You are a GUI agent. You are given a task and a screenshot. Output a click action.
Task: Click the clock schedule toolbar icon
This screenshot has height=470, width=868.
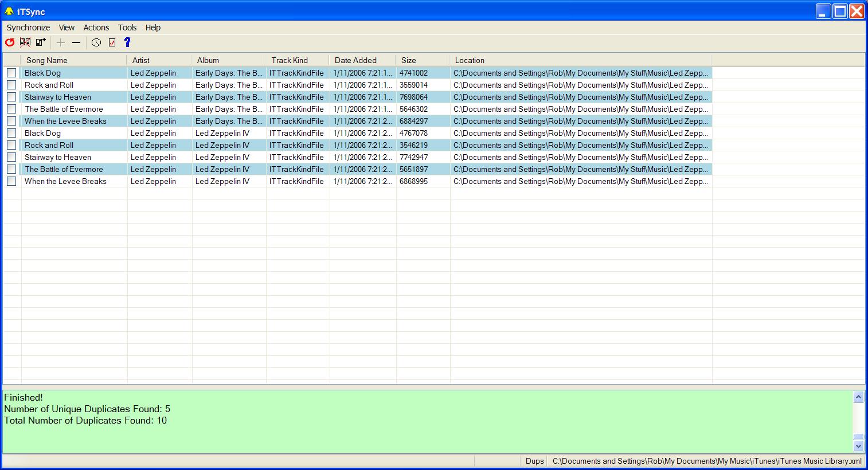96,42
